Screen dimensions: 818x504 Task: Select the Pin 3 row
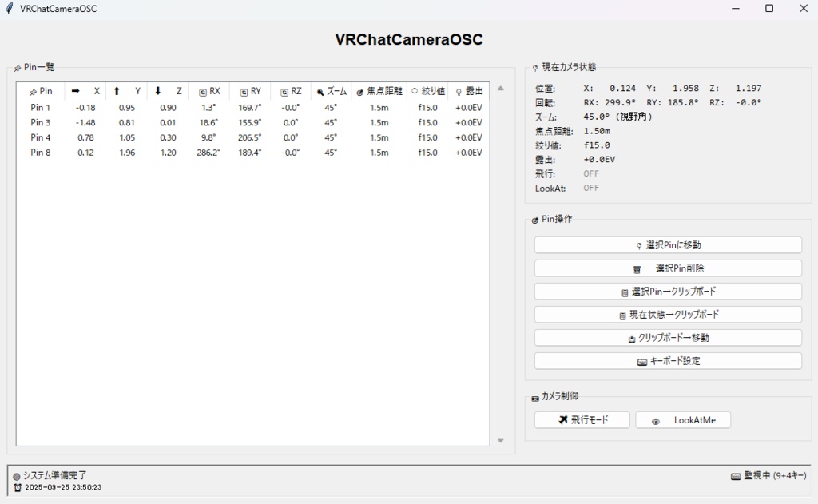253,123
